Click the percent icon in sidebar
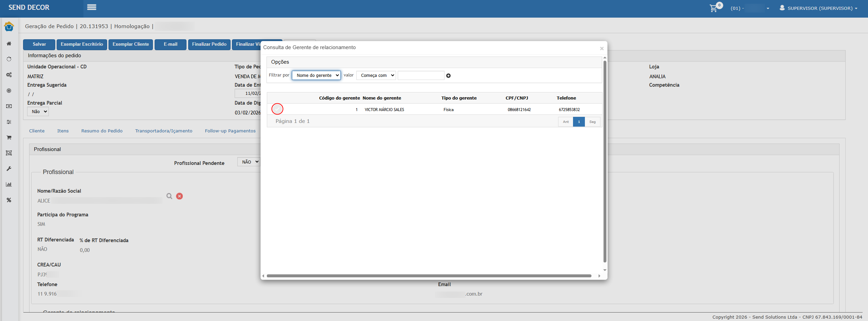 pyautogui.click(x=9, y=200)
